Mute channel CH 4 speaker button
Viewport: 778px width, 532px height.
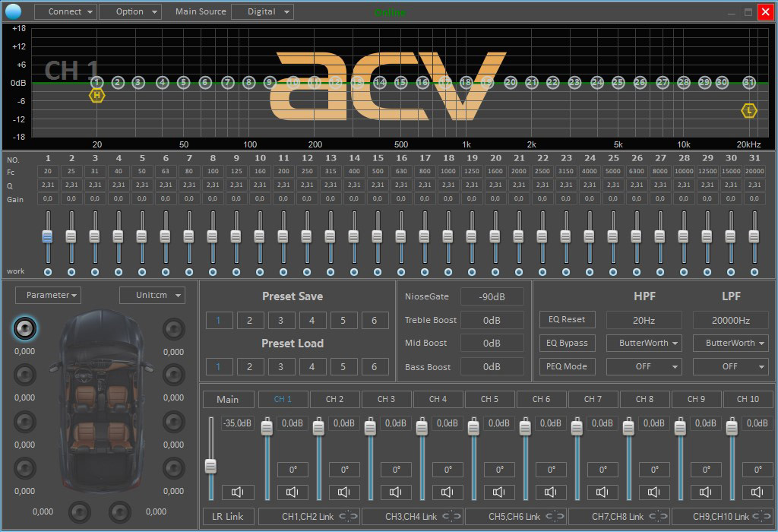(x=447, y=492)
